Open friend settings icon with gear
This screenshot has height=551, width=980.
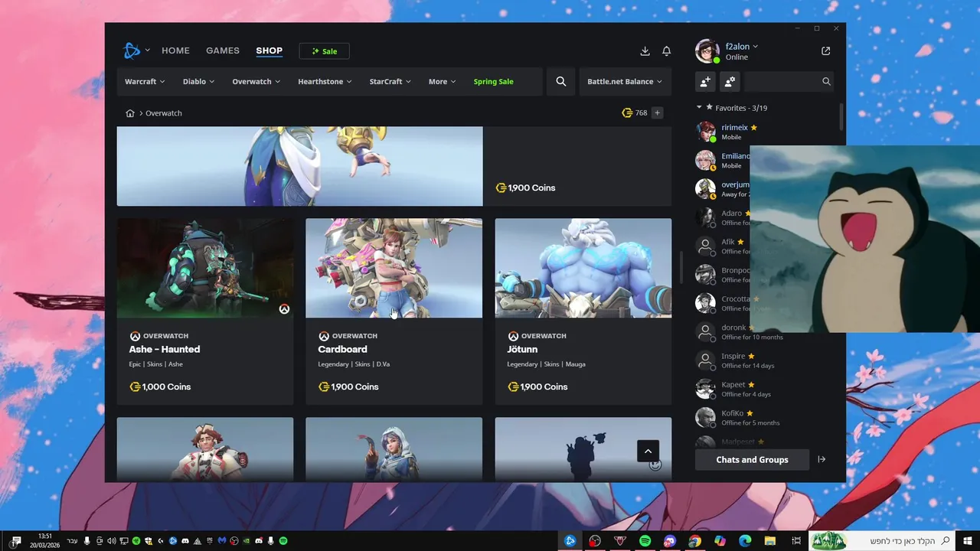pos(730,82)
